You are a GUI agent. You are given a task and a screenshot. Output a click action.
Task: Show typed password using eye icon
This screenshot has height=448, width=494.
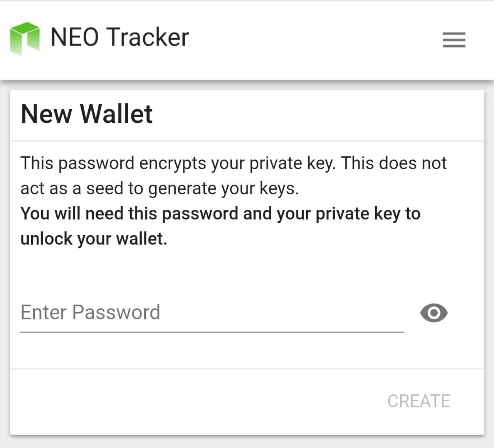434,313
